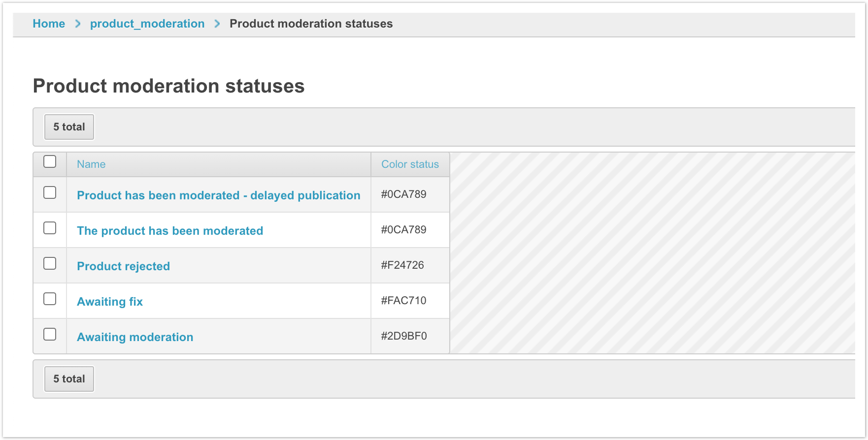Viewport: 868px width, 440px height.
Task: Click the bottom 5 total button
Action: 69,379
